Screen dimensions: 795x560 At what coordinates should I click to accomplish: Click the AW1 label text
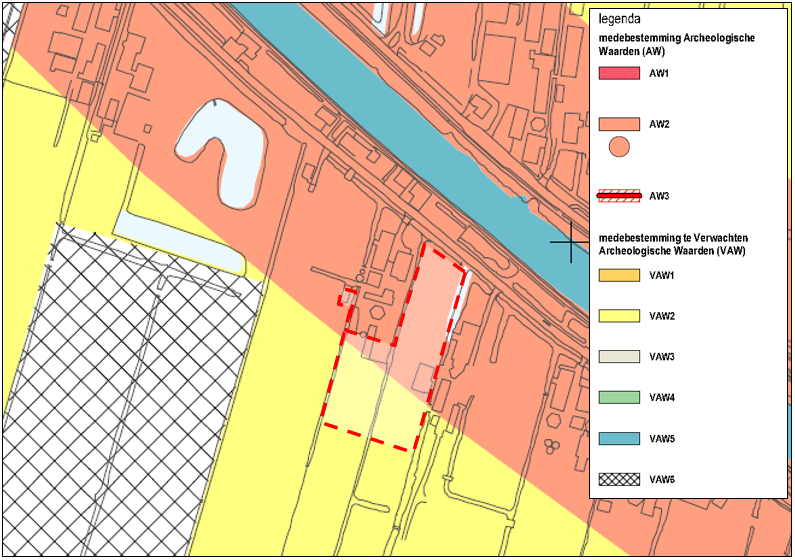tap(659, 73)
